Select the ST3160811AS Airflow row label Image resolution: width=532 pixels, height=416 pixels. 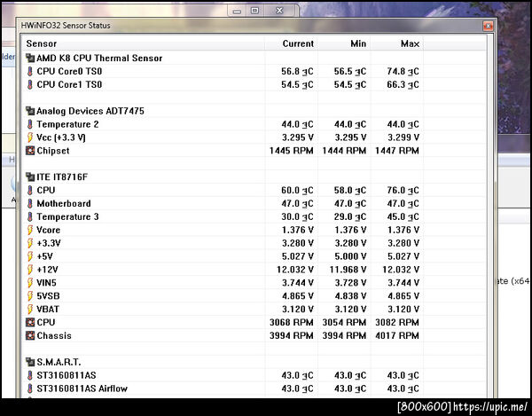(82, 389)
